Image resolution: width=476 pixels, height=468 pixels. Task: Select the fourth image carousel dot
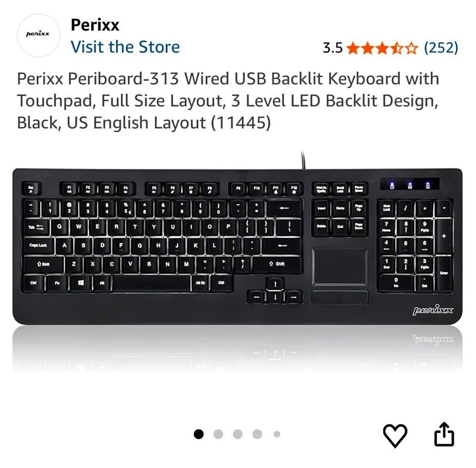point(257,434)
